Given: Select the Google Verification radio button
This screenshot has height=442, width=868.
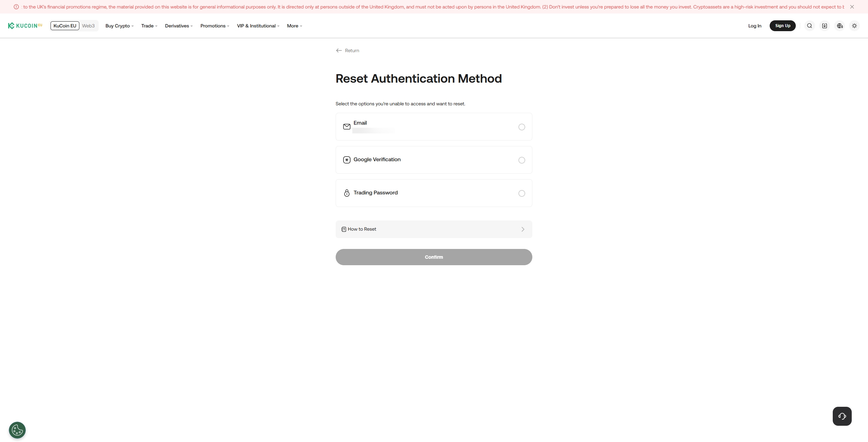Looking at the screenshot, I should point(521,160).
